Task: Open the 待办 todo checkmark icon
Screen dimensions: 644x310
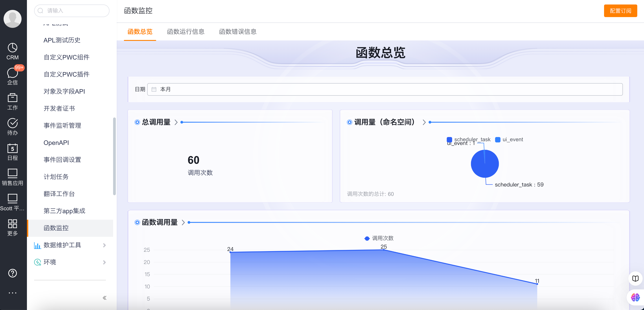Action: pyautogui.click(x=13, y=127)
